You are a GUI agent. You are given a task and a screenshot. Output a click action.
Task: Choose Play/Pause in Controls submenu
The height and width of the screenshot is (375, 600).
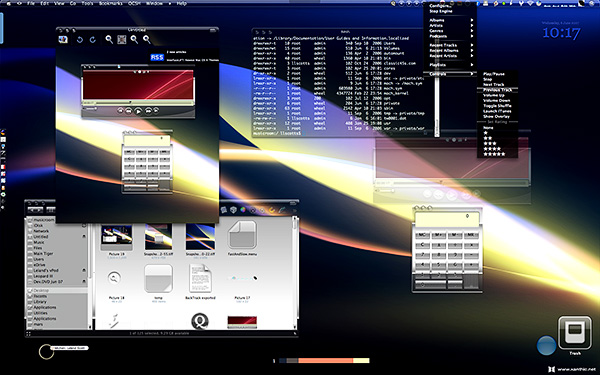(x=497, y=74)
